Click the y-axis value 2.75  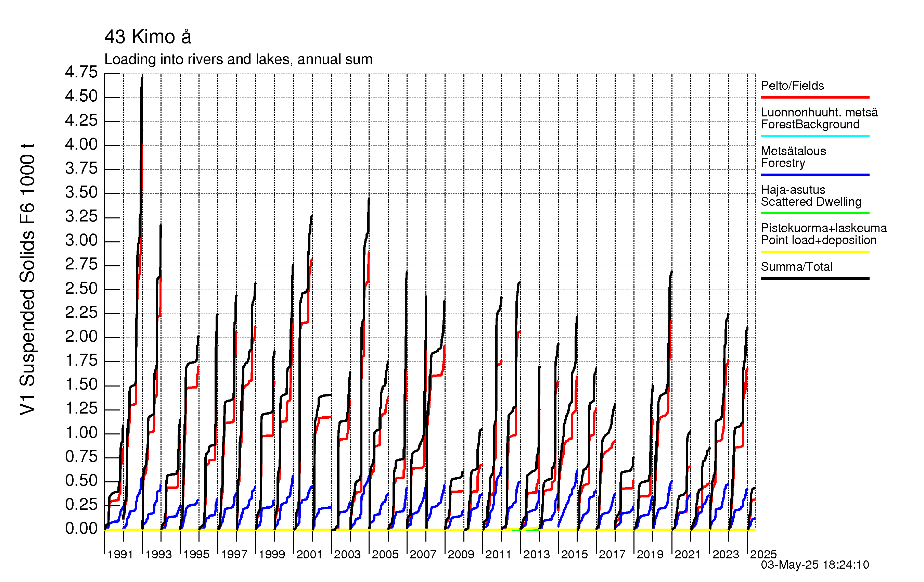81,265
